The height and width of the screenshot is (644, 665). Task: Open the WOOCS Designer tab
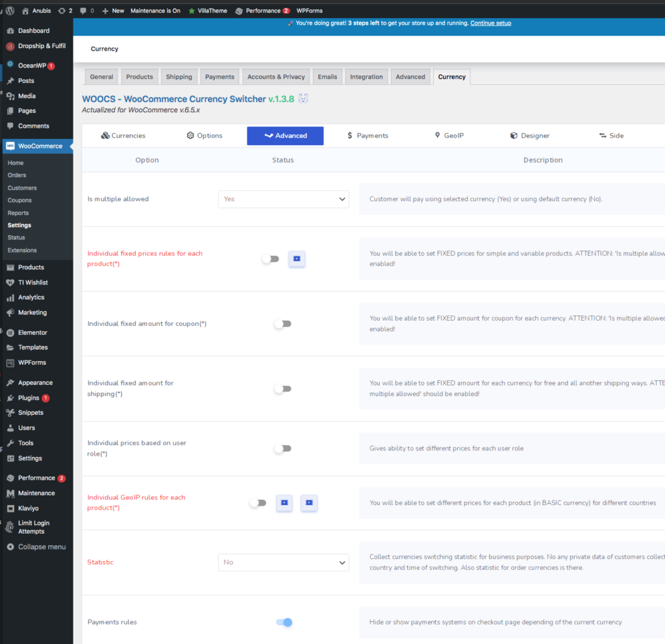pyautogui.click(x=530, y=136)
